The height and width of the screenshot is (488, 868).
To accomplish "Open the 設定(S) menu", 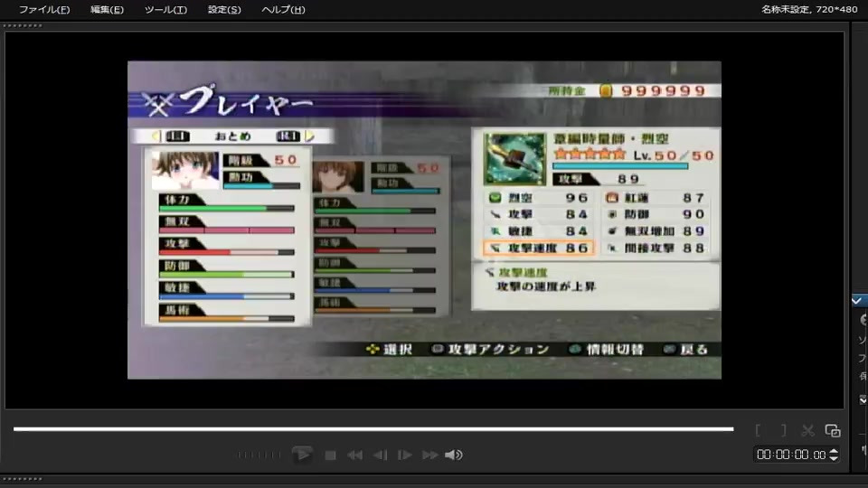I will (224, 9).
